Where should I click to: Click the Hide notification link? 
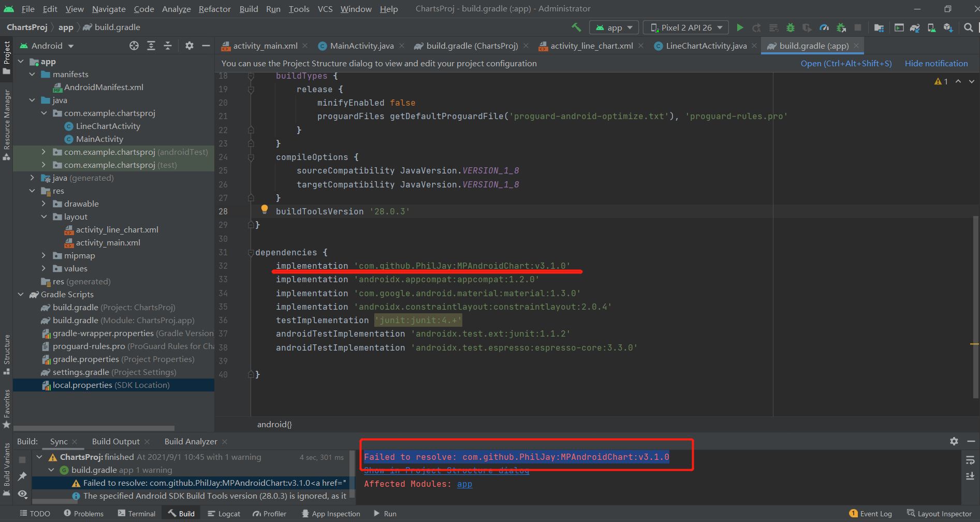point(936,63)
